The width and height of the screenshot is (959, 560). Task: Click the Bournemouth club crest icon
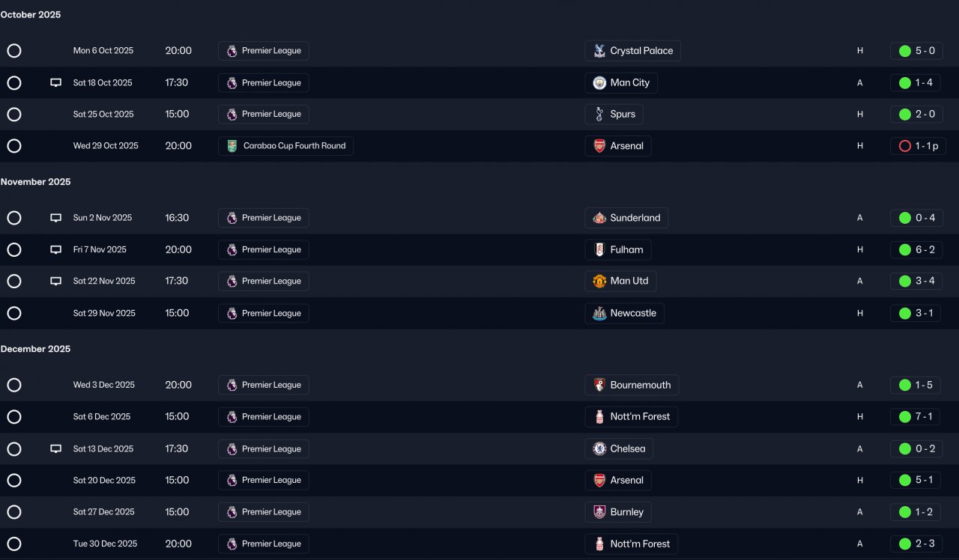599,385
